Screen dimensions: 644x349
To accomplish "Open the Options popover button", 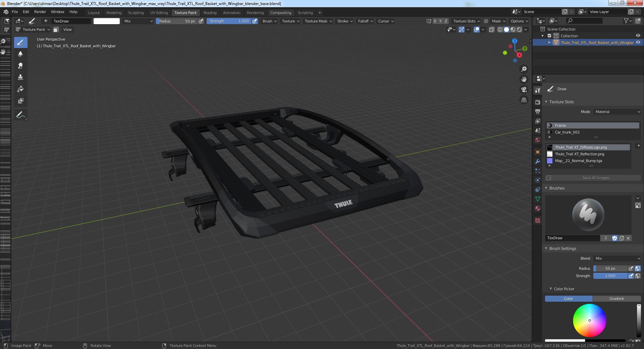I will click(519, 21).
